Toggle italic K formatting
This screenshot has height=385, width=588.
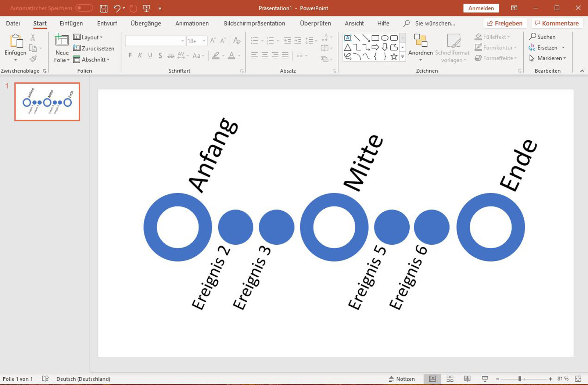140,55
